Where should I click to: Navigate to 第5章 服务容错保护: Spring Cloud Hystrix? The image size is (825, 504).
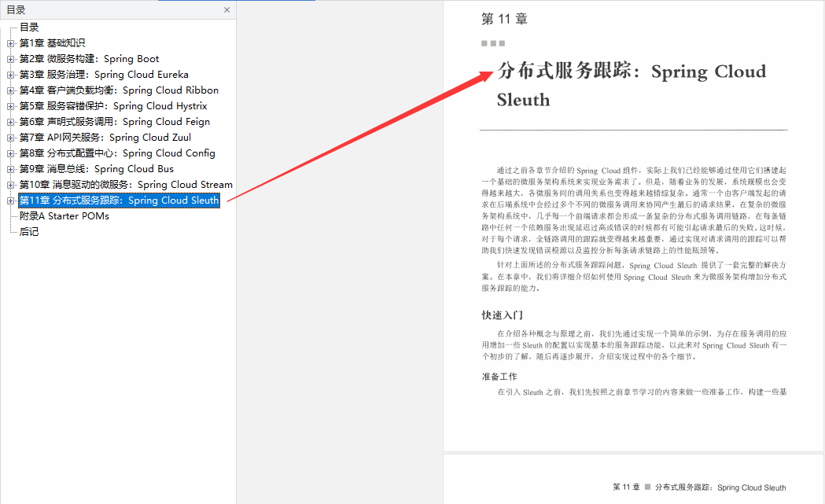[113, 106]
